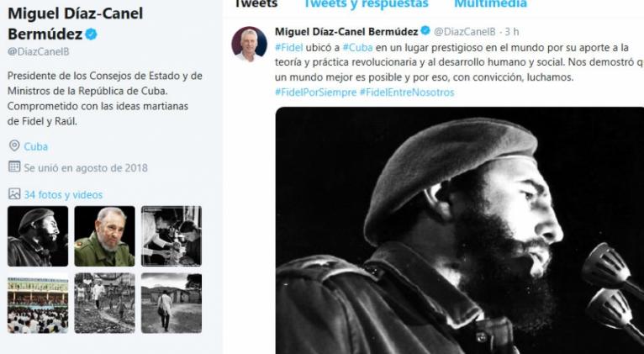Open the large tweet photo of the man at the microphones
644x354 pixels.
click(460, 230)
